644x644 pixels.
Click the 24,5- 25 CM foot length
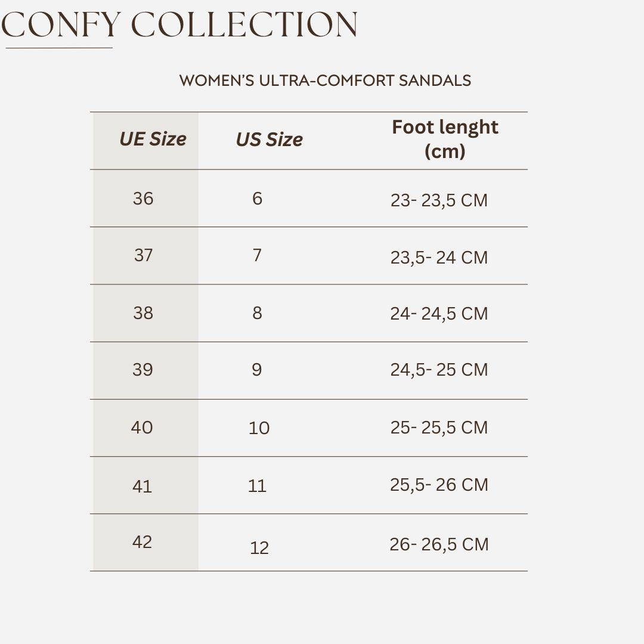[x=439, y=370]
